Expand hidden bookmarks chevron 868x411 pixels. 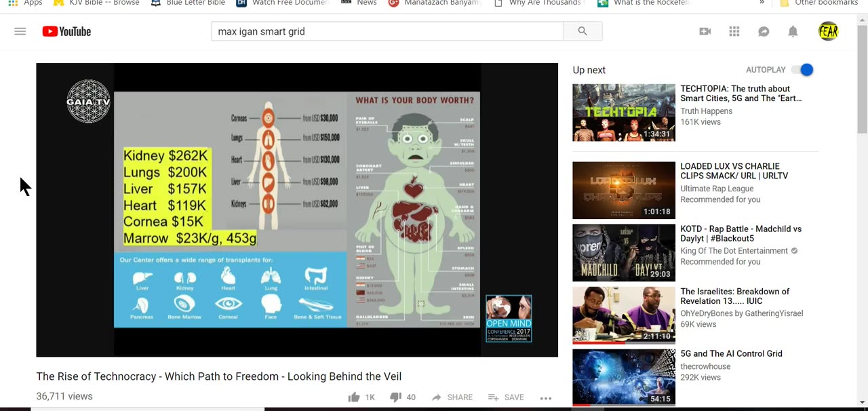coord(762,3)
